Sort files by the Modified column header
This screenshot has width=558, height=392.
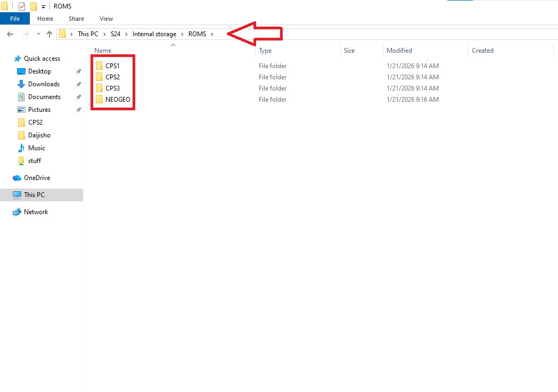pos(399,51)
